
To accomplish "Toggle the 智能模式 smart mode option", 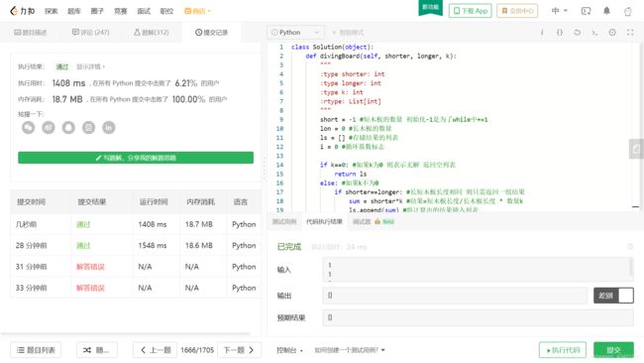I will (348, 32).
